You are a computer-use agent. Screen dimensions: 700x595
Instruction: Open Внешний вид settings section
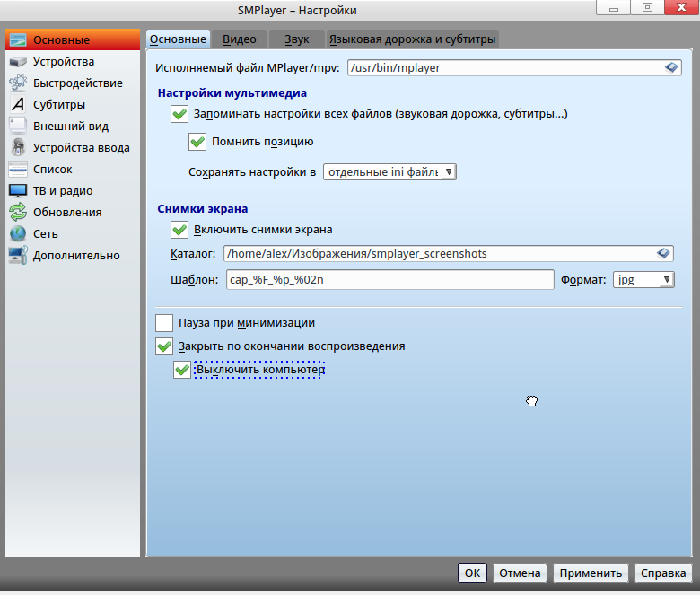click(73, 126)
